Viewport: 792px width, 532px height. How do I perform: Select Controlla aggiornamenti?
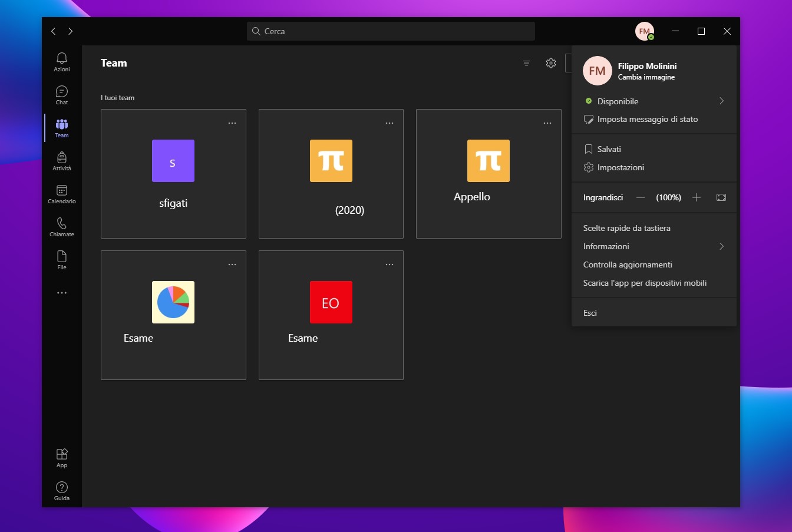(654, 265)
